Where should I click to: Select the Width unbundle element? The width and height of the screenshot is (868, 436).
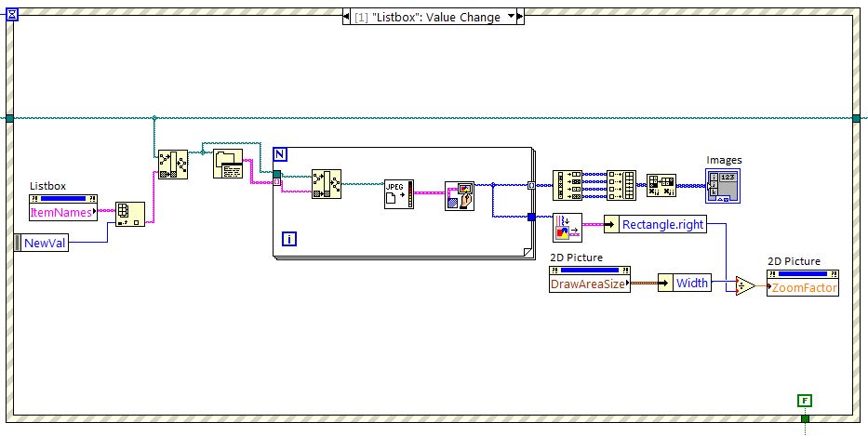point(685,284)
